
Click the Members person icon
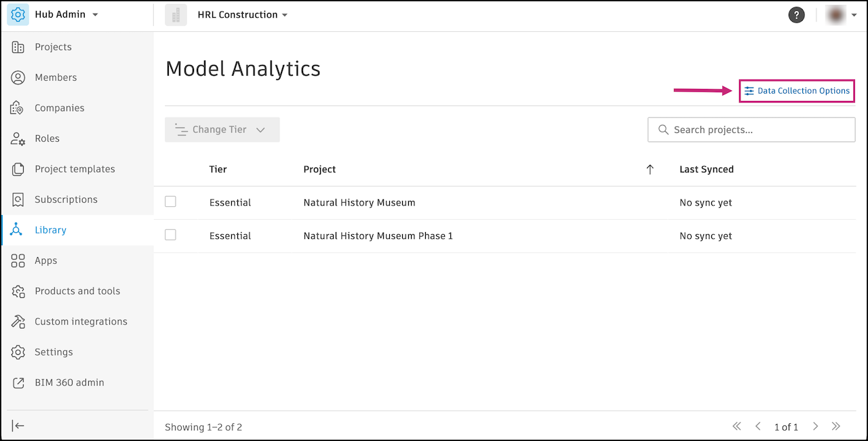(18, 77)
